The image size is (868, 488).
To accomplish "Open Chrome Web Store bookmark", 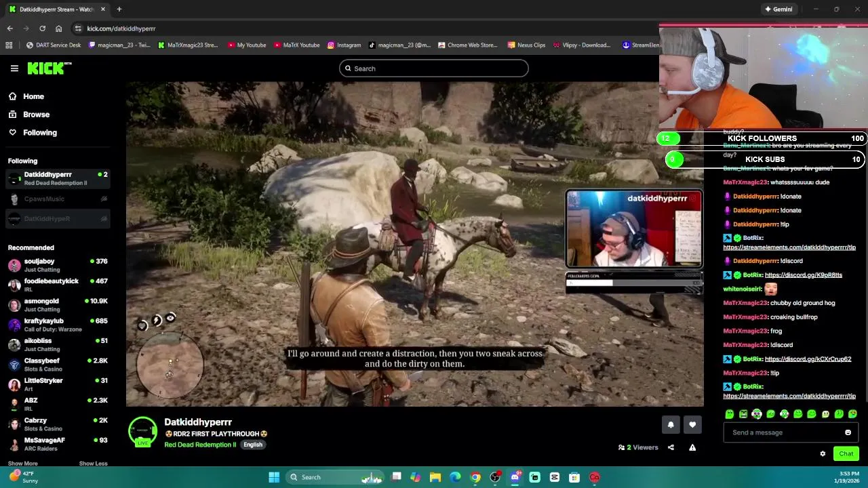I will [x=468, y=45].
